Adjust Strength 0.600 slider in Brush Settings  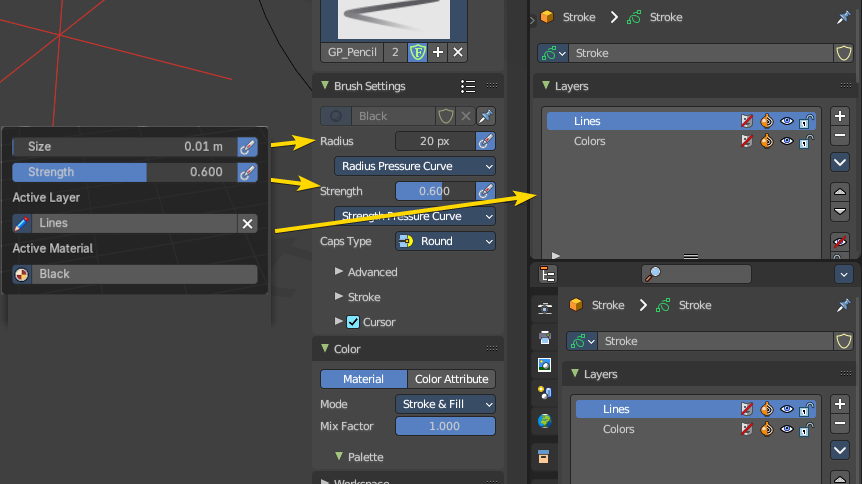tap(435, 191)
